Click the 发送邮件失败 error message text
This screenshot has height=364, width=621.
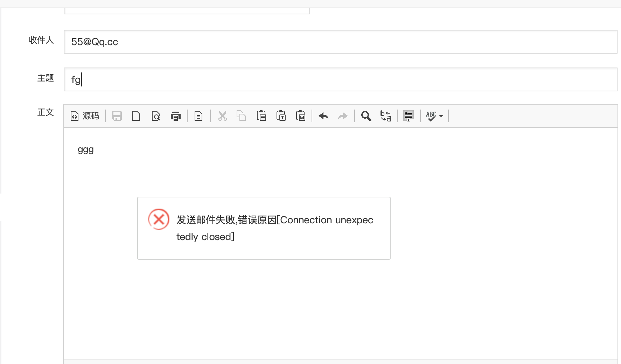(x=275, y=228)
